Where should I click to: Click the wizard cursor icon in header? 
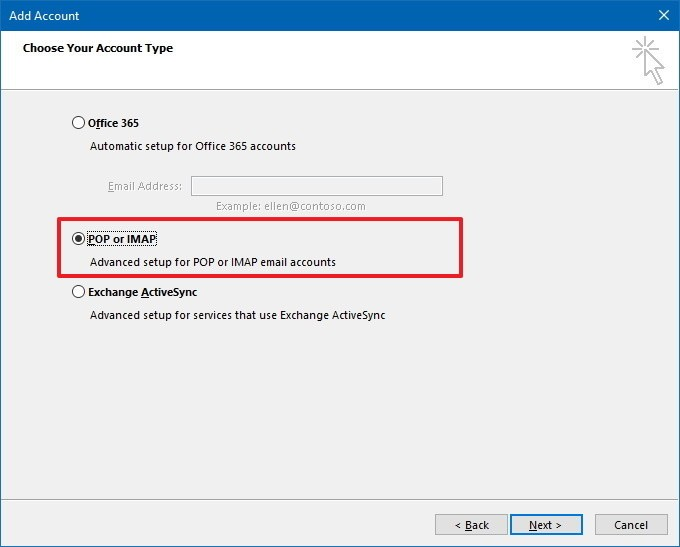[x=648, y=60]
